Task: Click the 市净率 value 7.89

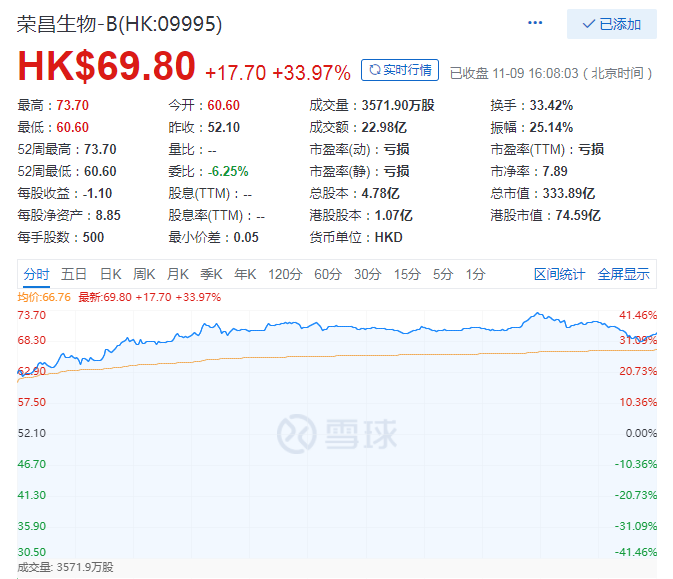Action: pos(555,171)
